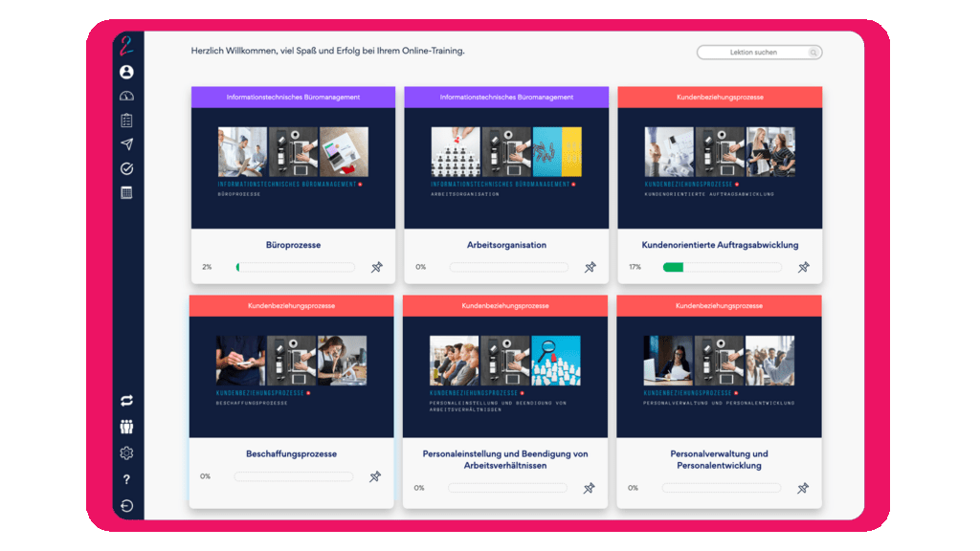Open the clipboard lessons icon
This screenshot has height=551, width=980.
[x=125, y=120]
